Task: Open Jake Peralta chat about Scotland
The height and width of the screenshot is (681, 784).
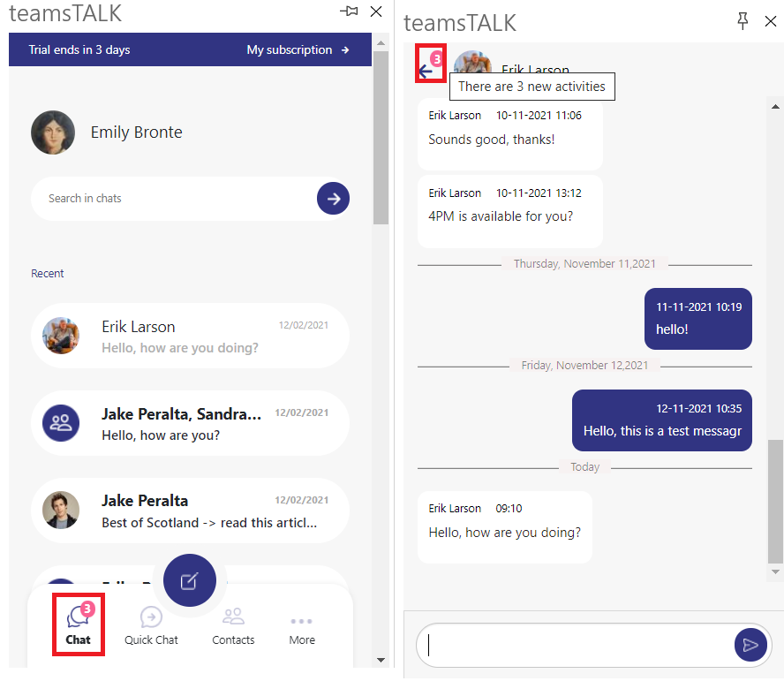Action: pyautogui.click(x=190, y=511)
